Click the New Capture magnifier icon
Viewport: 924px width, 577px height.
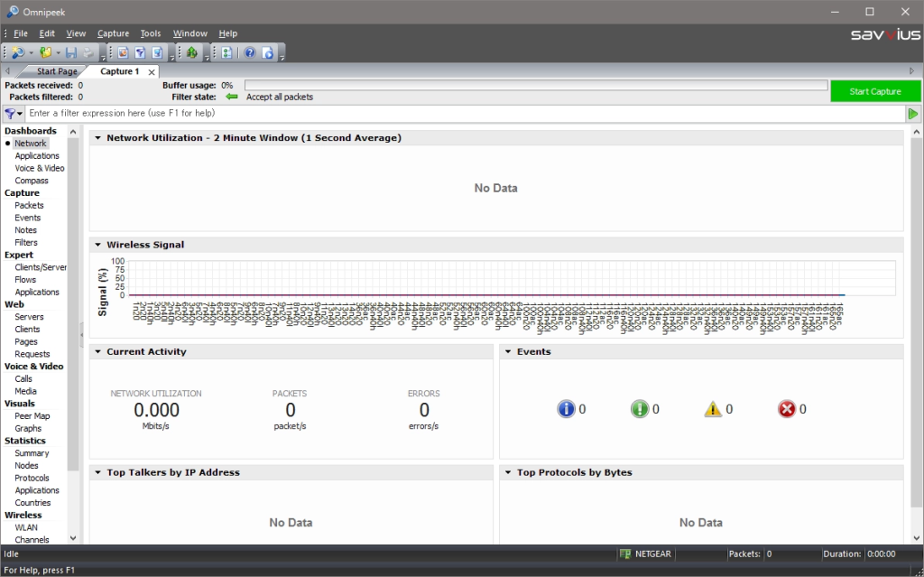17,53
